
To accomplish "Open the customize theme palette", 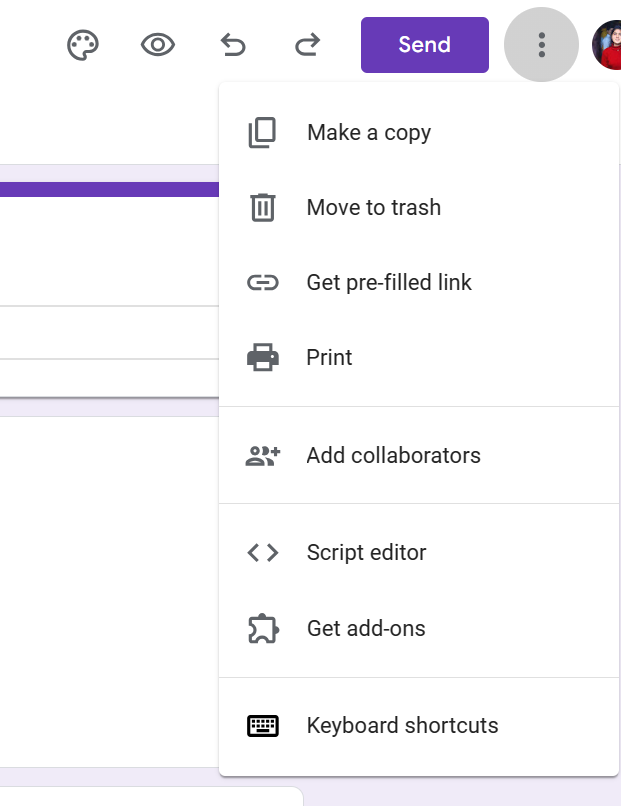I will (83, 45).
